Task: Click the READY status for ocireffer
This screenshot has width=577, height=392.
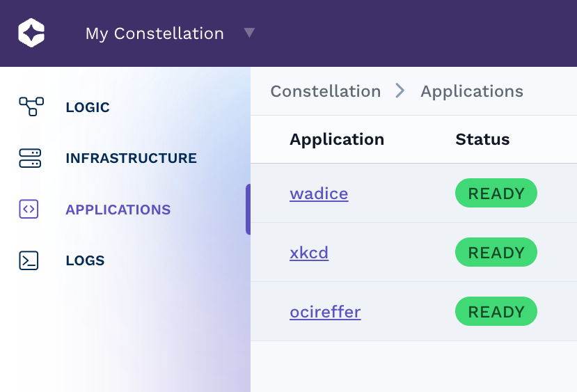Action: [x=496, y=312]
